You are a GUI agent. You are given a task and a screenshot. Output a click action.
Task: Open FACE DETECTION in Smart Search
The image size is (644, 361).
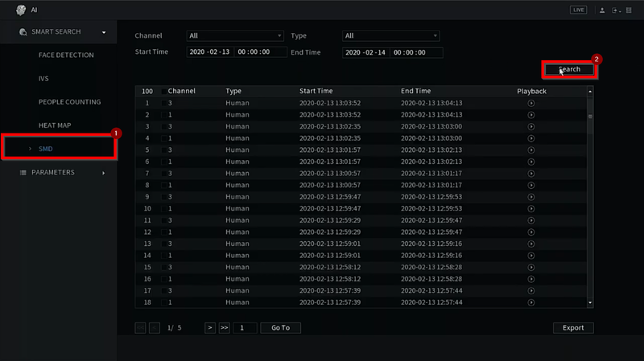point(66,55)
